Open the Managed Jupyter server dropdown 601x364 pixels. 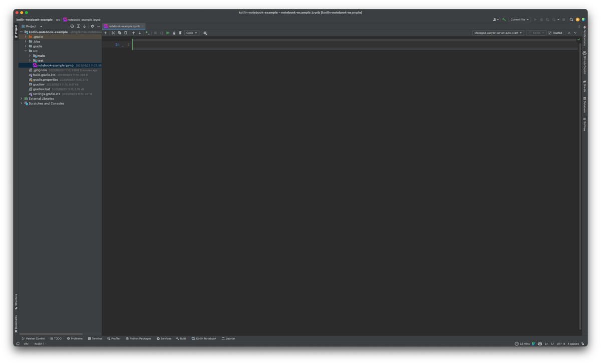(x=498, y=32)
